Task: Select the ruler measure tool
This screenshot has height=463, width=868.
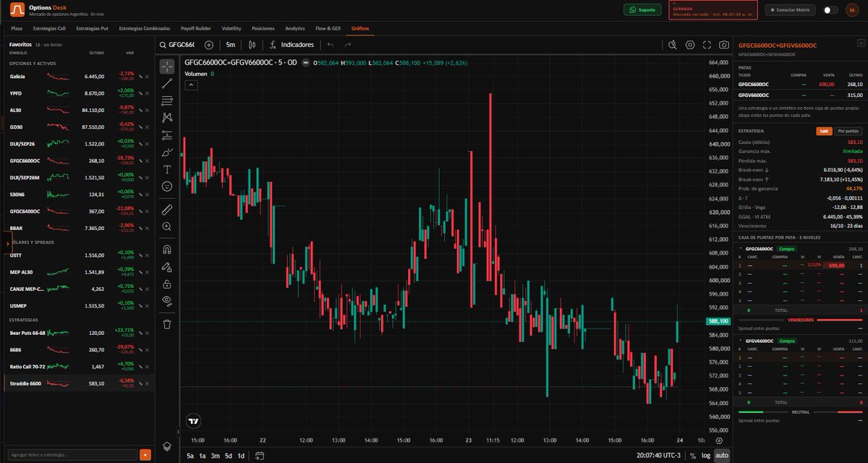Action: tap(167, 210)
